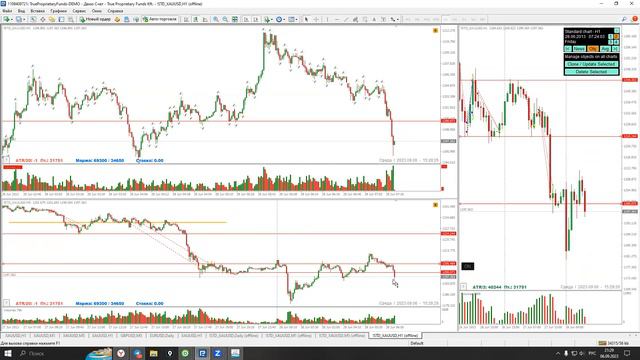
Task: Open the Strategy Tester icon
Action: (x=71, y=19)
